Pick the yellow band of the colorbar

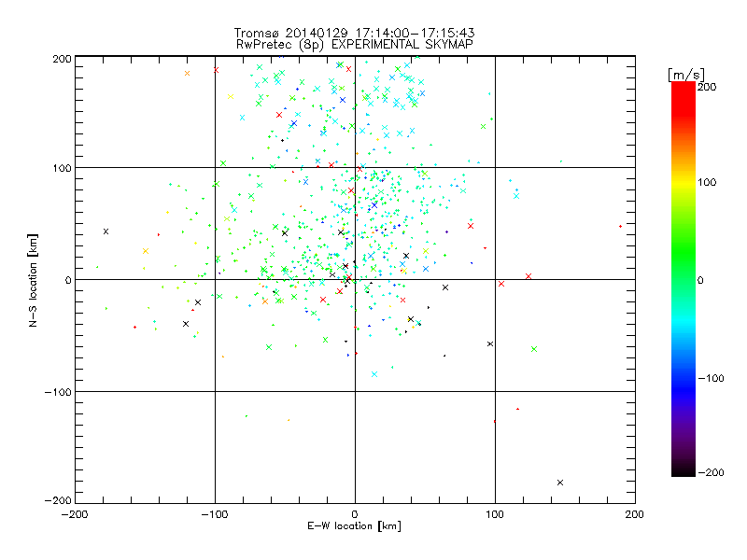684,182
